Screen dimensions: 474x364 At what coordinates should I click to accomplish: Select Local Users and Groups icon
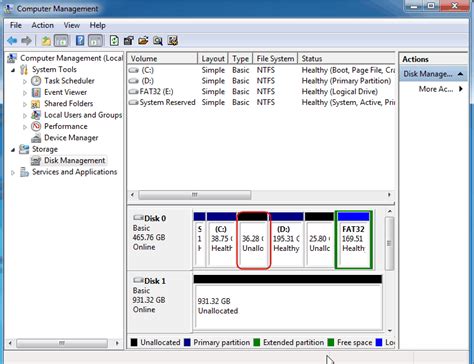click(x=36, y=115)
